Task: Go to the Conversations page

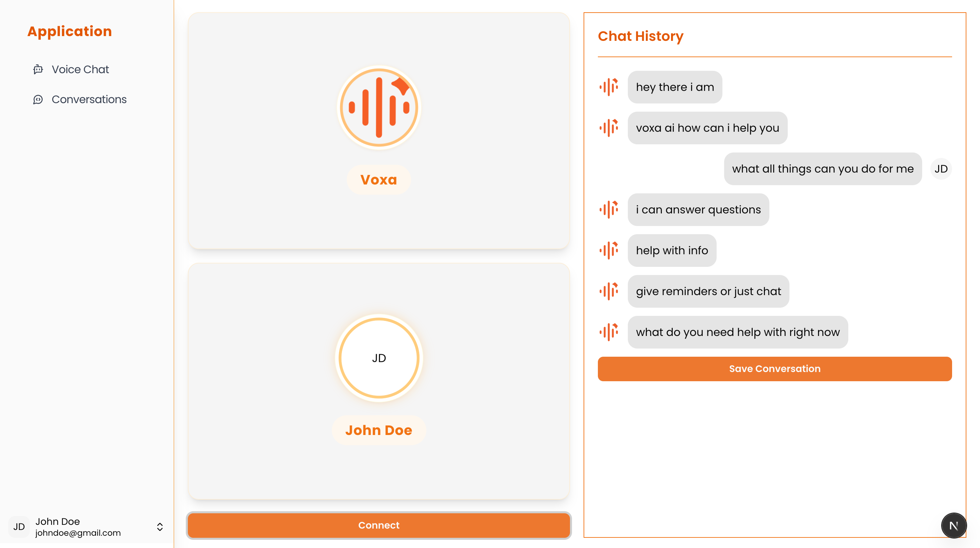Action: click(x=89, y=99)
